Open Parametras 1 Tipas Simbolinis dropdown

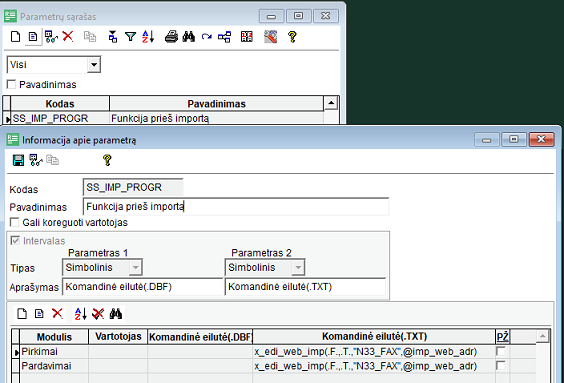[135, 267]
